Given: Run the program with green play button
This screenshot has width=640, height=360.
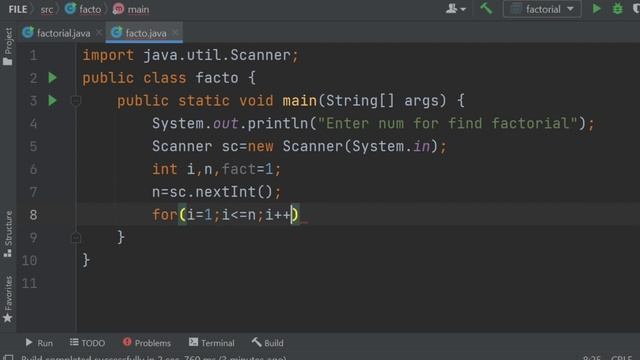Looking at the screenshot, I should [x=597, y=9].
